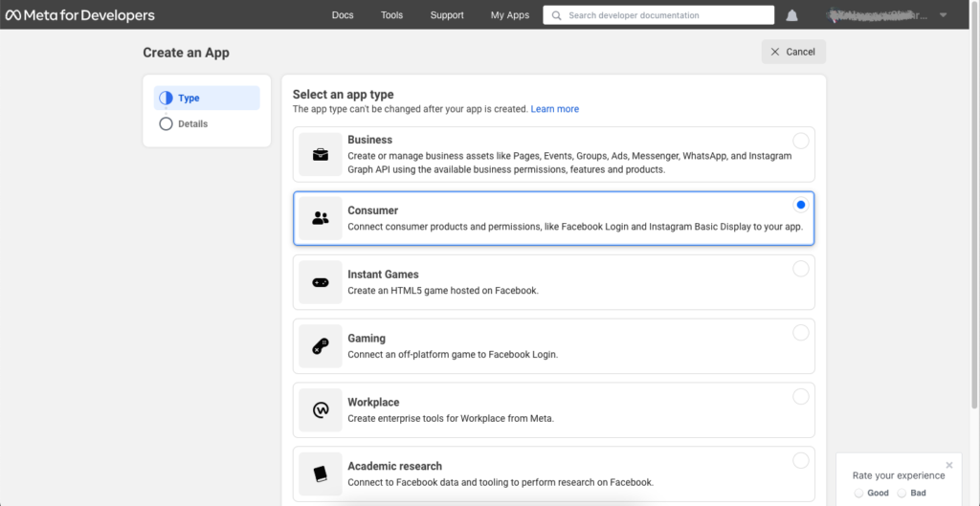Open the Learn more link
This screenshot has height=506, width=980.
click(x=555, y=109)
